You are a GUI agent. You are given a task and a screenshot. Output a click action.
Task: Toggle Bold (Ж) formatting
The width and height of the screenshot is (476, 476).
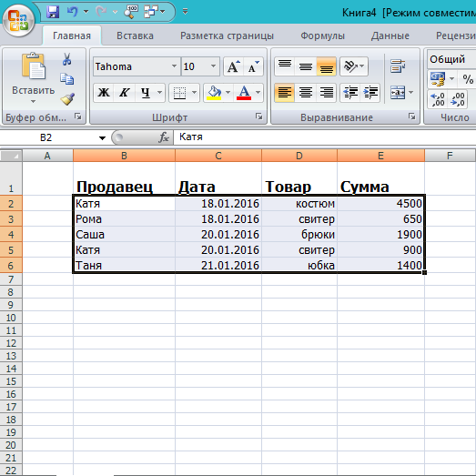click(104, 92)
